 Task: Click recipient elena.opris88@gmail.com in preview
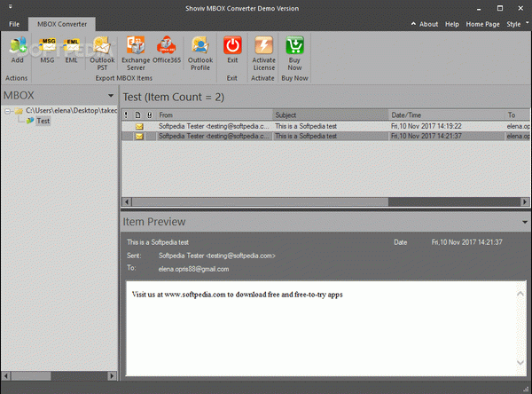click(x=193, y=269)
